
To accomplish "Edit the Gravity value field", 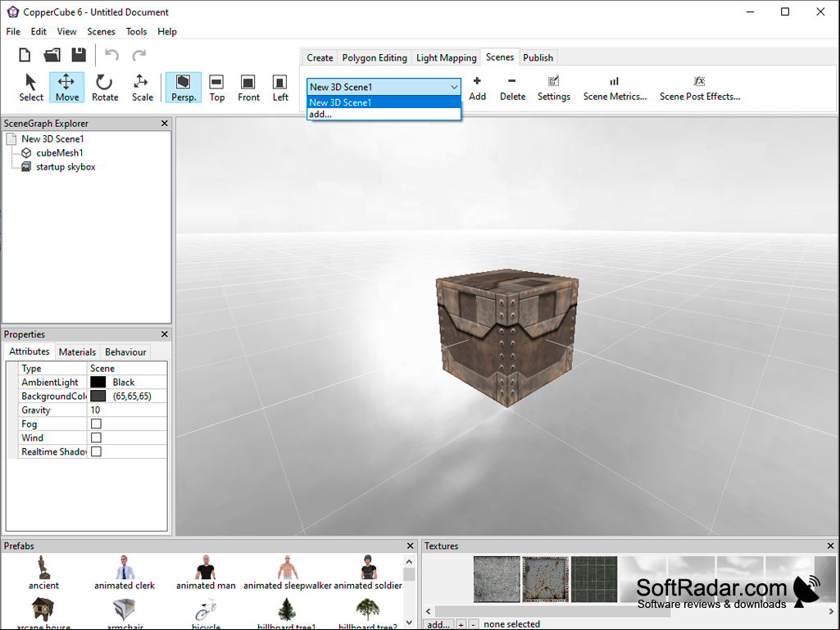I will tap(127, 410).
